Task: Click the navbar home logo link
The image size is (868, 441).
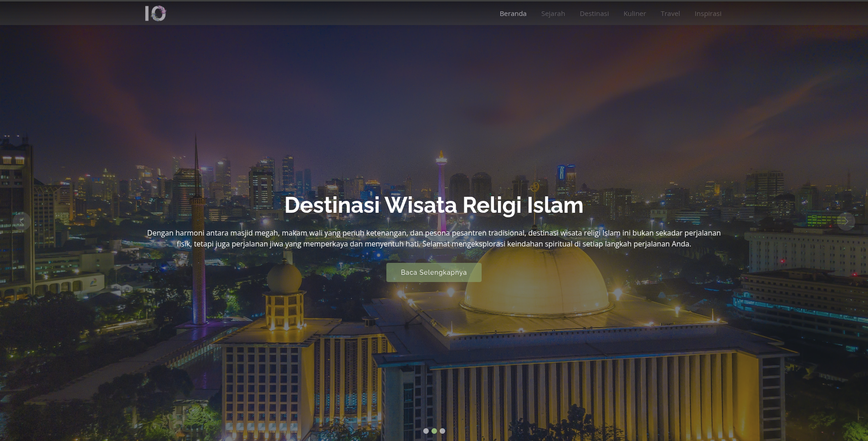Action: [x=155, y=13]
